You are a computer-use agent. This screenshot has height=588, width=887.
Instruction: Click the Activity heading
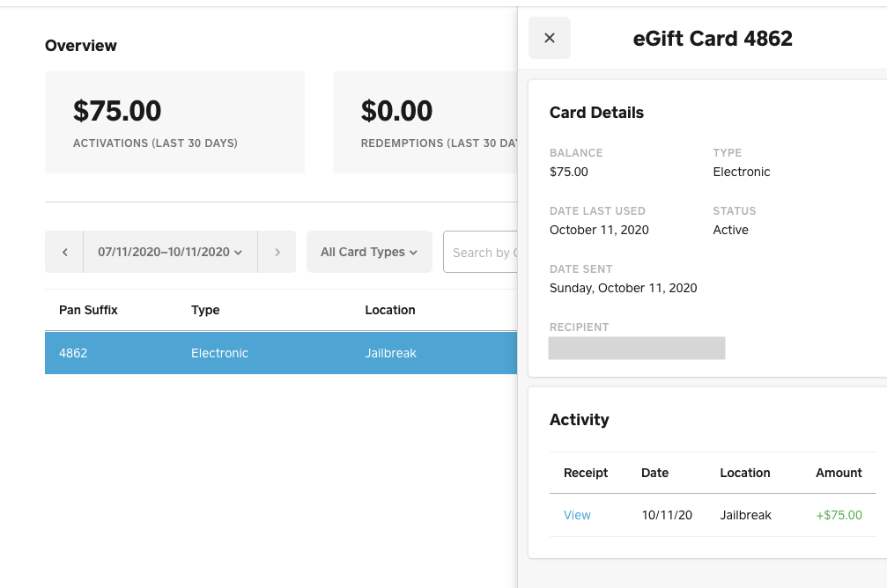tap(580, 420)
